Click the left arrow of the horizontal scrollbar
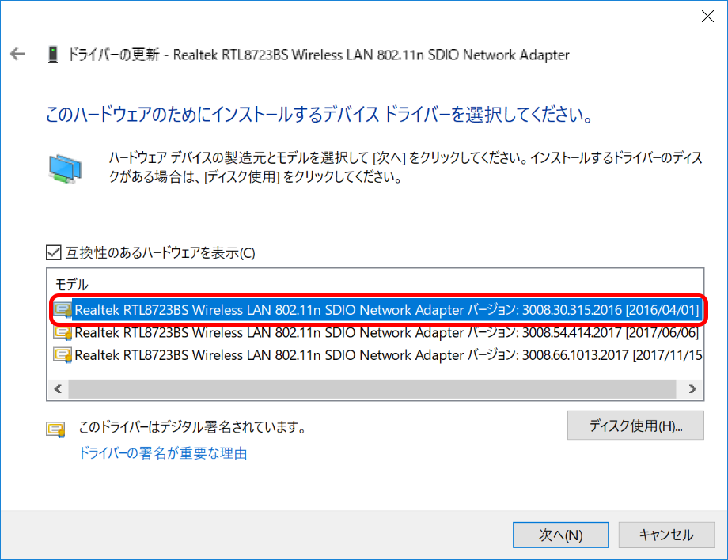 pos(58,389)
